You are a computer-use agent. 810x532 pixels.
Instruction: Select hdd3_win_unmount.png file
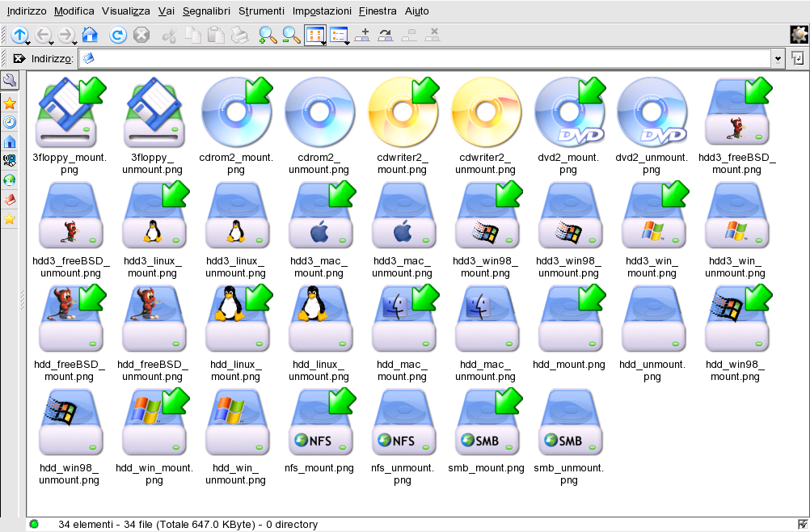point(735,230)
